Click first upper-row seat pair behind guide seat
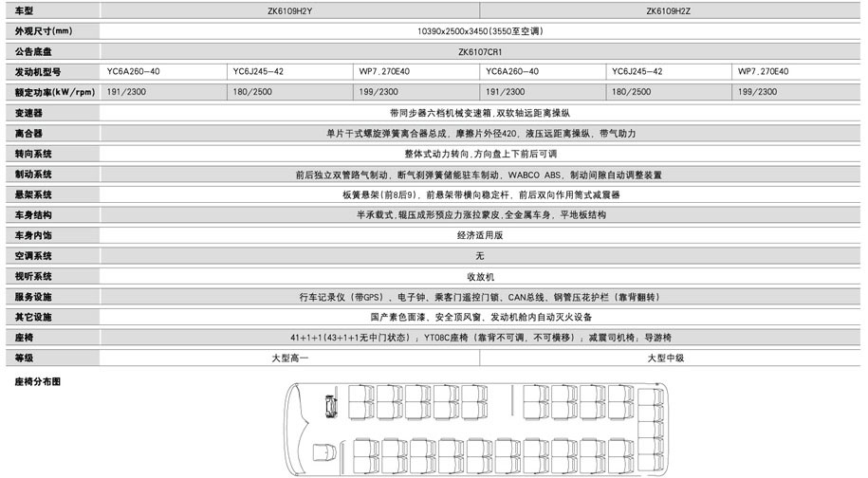 click(x=363, y=401)
